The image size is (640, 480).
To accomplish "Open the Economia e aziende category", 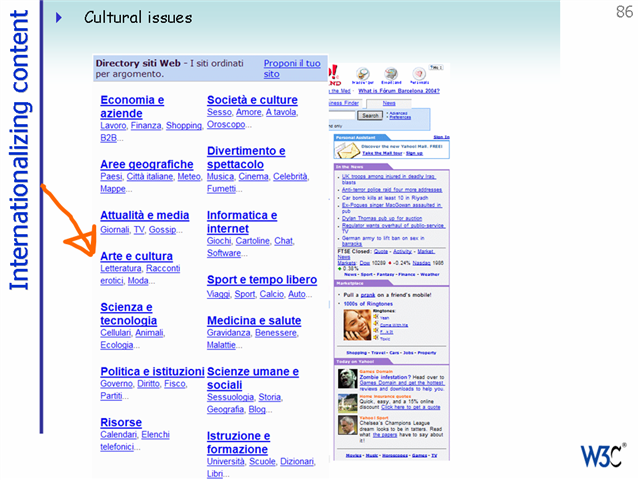I will tap(132, 107).
